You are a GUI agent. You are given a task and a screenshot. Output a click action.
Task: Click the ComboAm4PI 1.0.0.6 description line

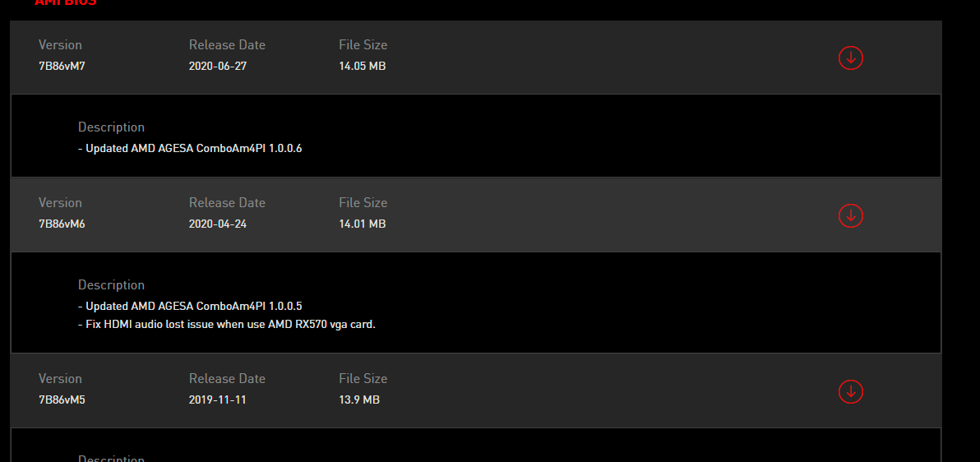[x=194, y=149]
